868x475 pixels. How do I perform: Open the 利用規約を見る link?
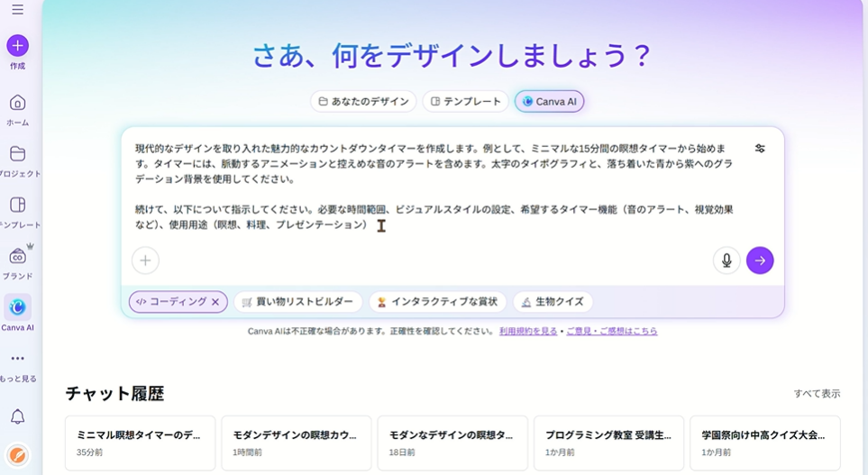point(528,331)
